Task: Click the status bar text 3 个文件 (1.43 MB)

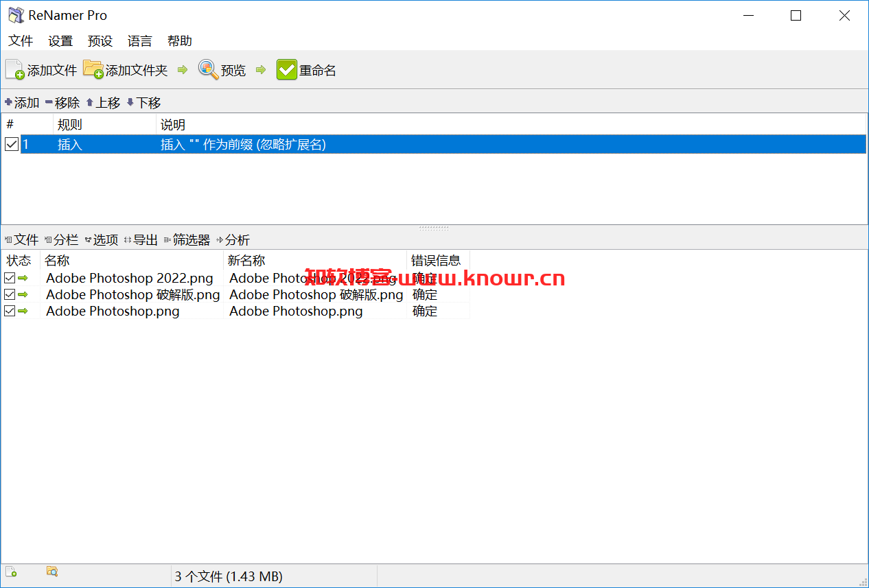Action: coord(229,576)
